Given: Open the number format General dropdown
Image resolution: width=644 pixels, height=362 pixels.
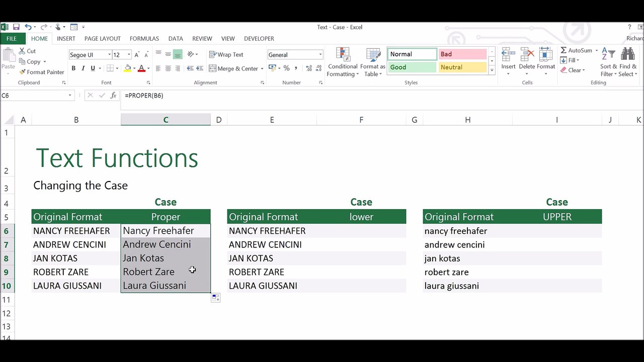Looking at the screenshot, I should 320,55.
